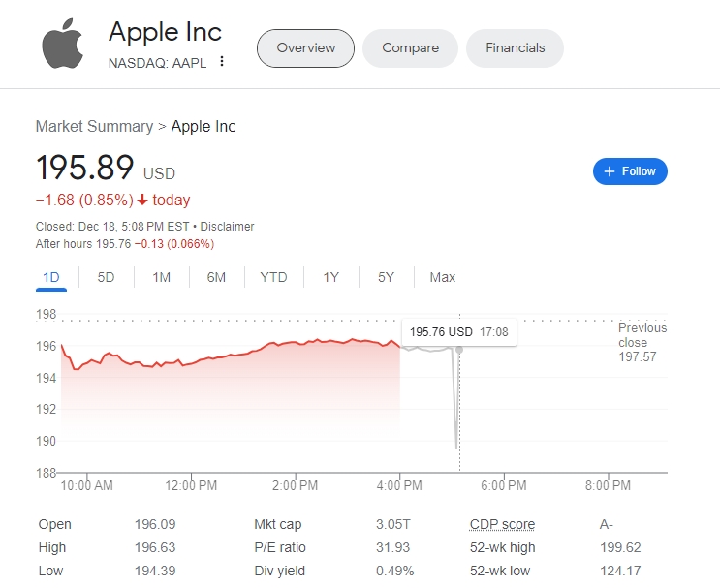Show the 6M chart range
The width and height of the screenshot is (720, 588).
coord(216,277)
